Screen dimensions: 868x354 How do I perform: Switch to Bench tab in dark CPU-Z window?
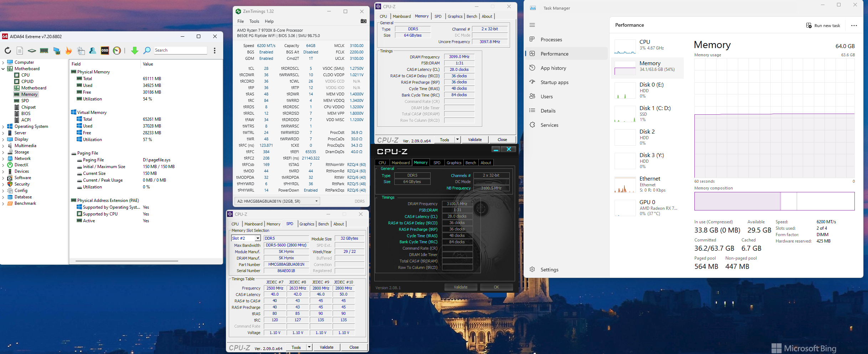coord(471,163)
